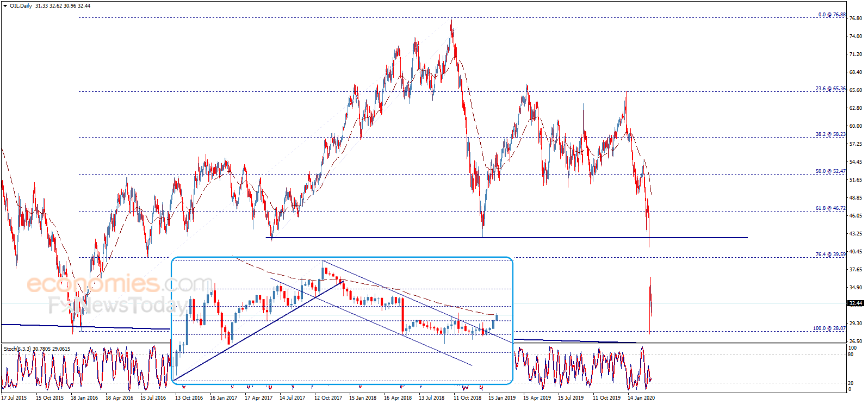The image size is (868, 404).
Task: Click the 13 Oct 2016 date label
Action: point(189,398)
